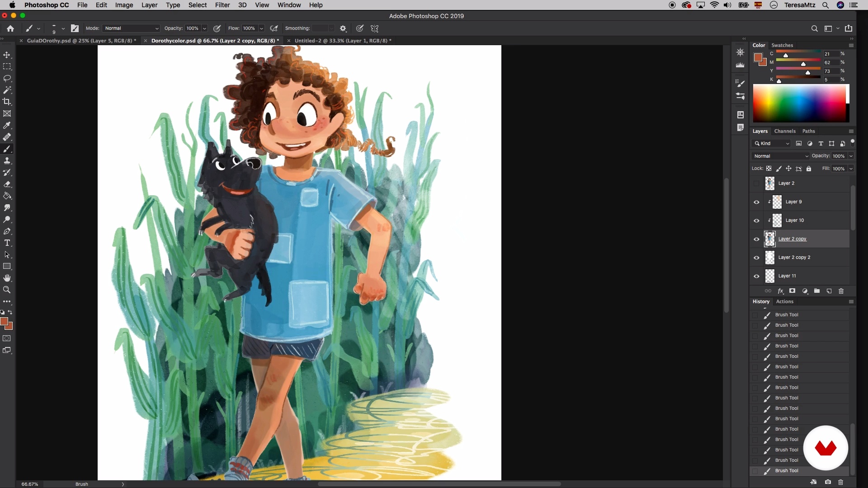Select the Rectangle shape tool
Screen dimensions: 868x488
tap(7, 266)
